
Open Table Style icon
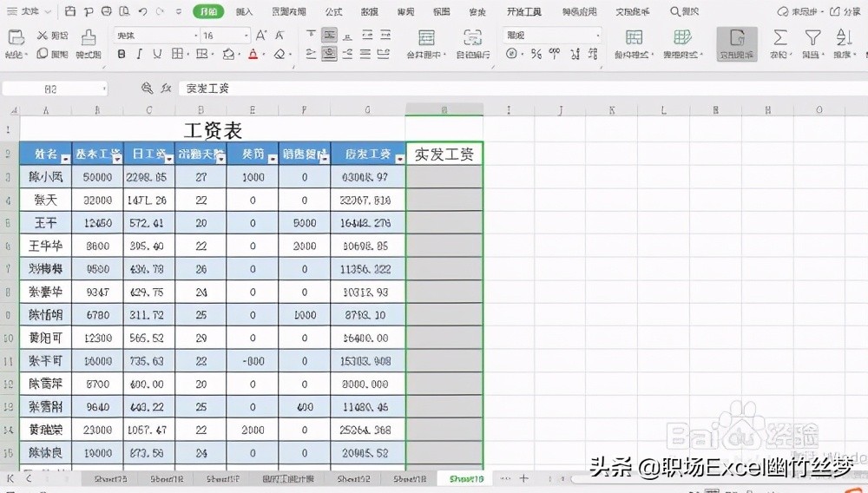pos(682,37)
